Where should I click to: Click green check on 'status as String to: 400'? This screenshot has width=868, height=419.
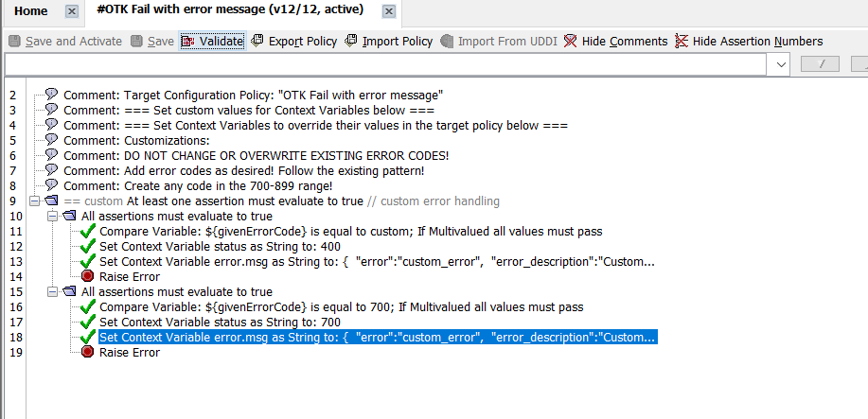(88, 246)
